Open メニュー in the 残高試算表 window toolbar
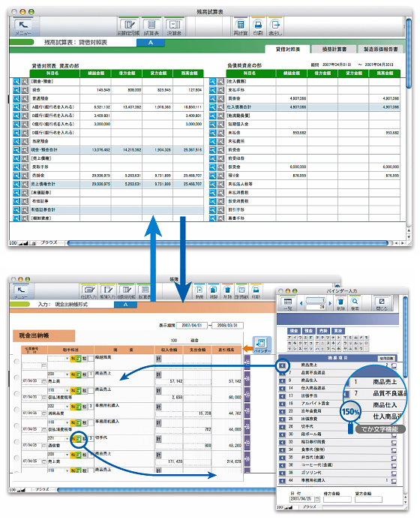 (23, 27)
